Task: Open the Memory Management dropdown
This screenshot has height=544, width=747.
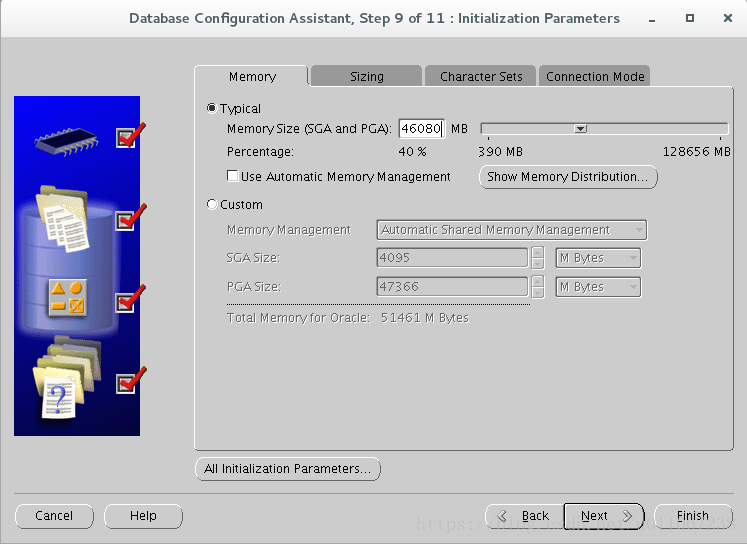Action: click(x=512, y=230)
